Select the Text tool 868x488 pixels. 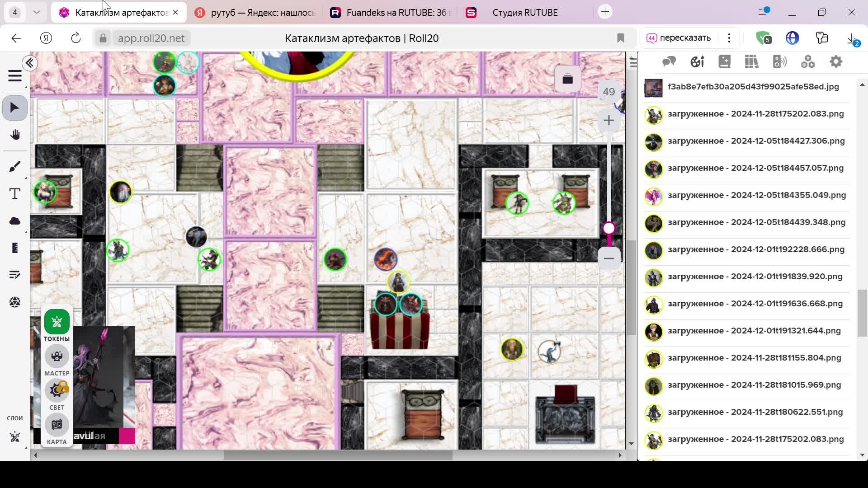click(14, 194)
